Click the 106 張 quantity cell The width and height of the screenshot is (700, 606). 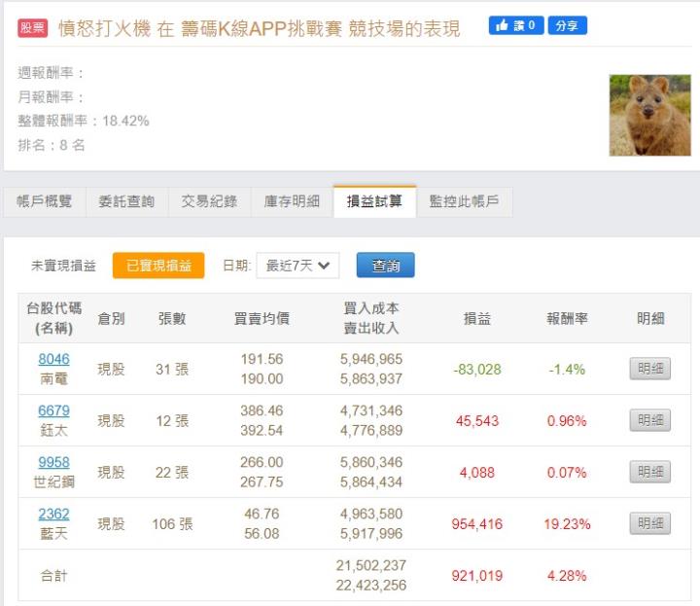pyautogui.click(x=172, y=524)
